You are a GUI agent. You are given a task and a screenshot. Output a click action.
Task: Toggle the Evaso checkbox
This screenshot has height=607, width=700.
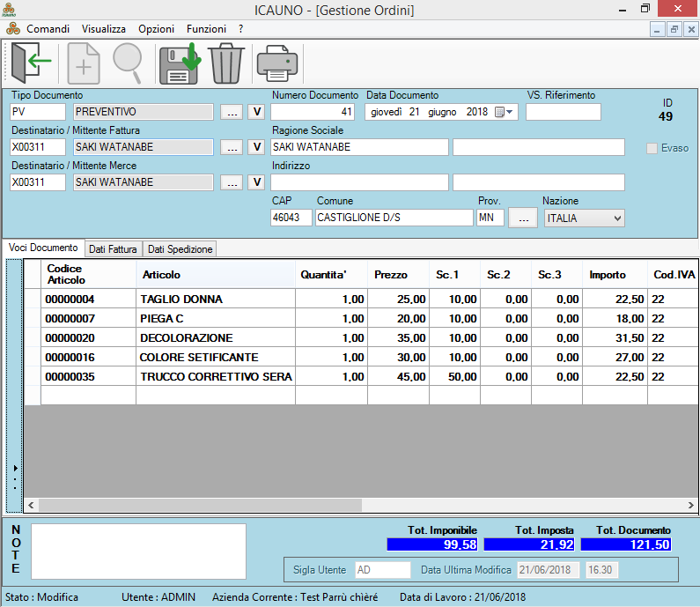[652, 148]
